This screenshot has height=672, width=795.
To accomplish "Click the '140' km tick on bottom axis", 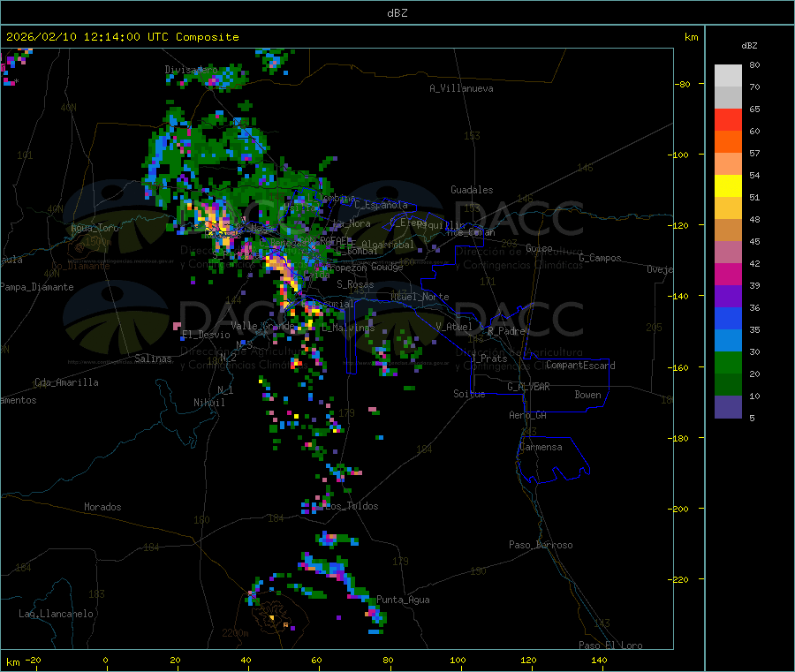I will [599, 660].
